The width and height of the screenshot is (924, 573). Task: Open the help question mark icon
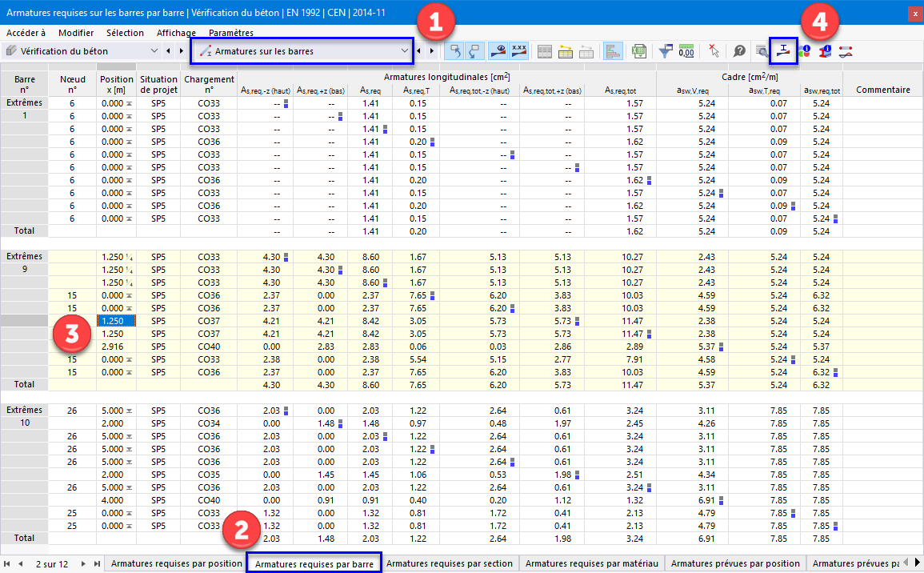[x=738, y=50]
